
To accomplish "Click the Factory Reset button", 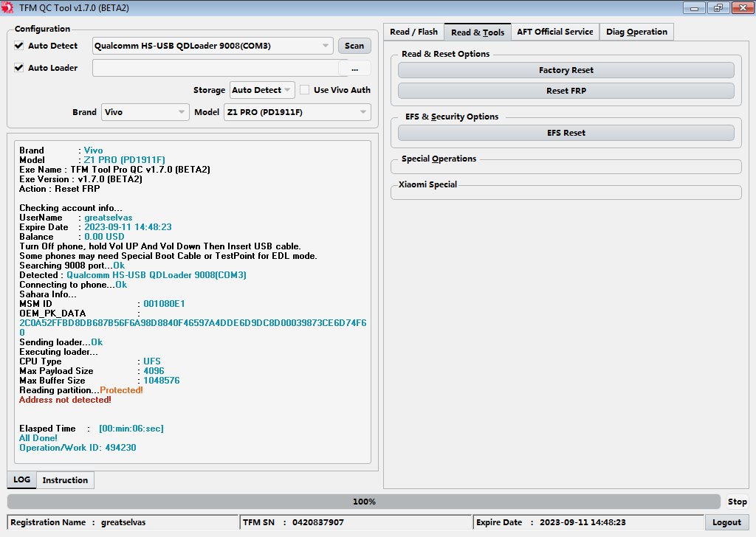I will point(566,70).
